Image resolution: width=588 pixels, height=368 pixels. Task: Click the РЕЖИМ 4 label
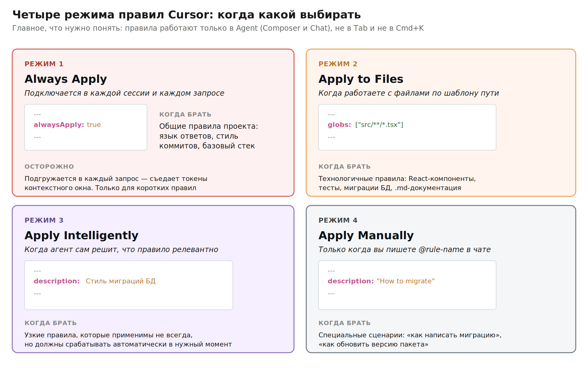tap(338, 220)
